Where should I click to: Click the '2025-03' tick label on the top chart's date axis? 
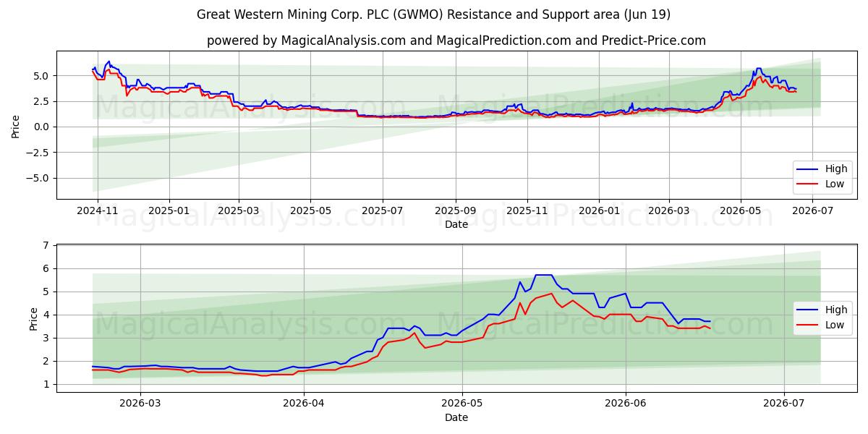[239, 211]
